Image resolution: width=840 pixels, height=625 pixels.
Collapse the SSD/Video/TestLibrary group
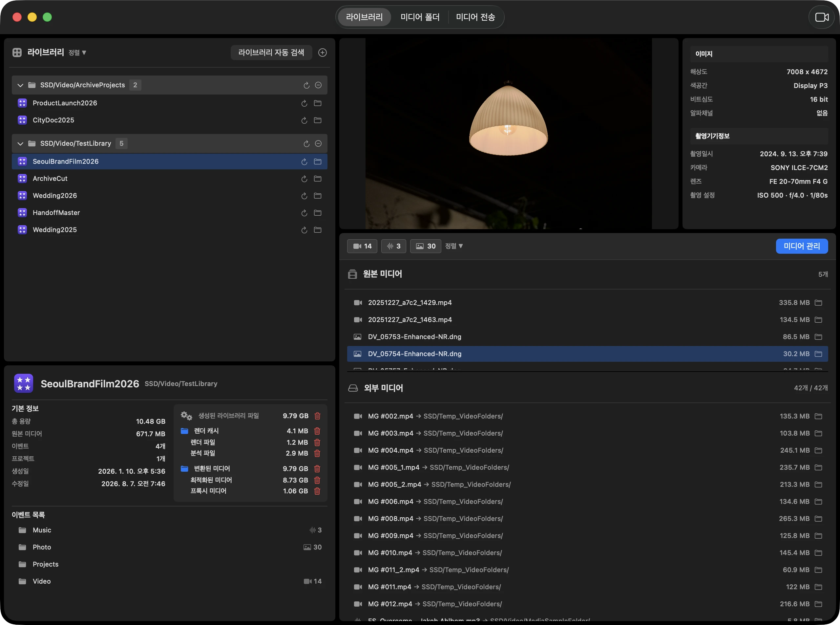click(20, 144)
